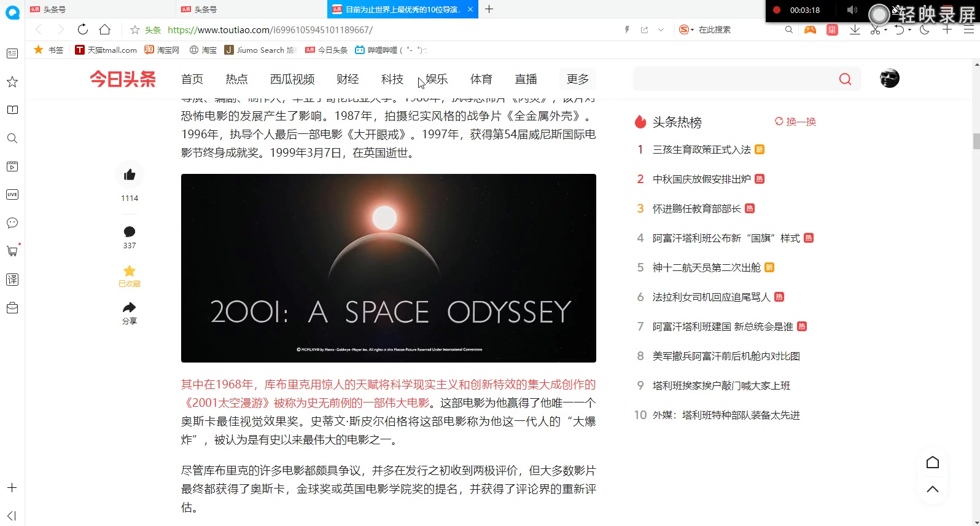The width and height of the screenshot is (980, 526).
Task: Open hot topic 塔利班挨家挨户敲门喊大家上班
Action: point(721,385)
